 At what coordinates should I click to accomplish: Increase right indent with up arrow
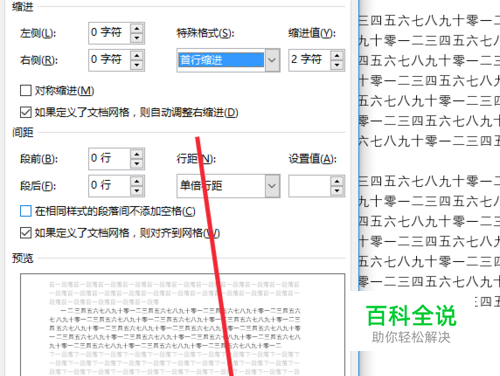137,55
